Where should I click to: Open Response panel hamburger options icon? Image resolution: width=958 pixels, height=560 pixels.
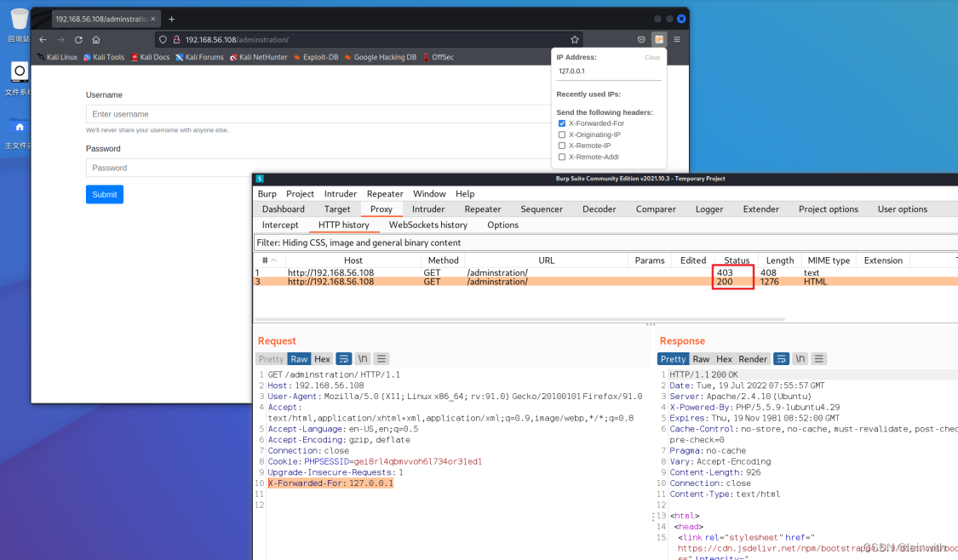tap(818, 359)
